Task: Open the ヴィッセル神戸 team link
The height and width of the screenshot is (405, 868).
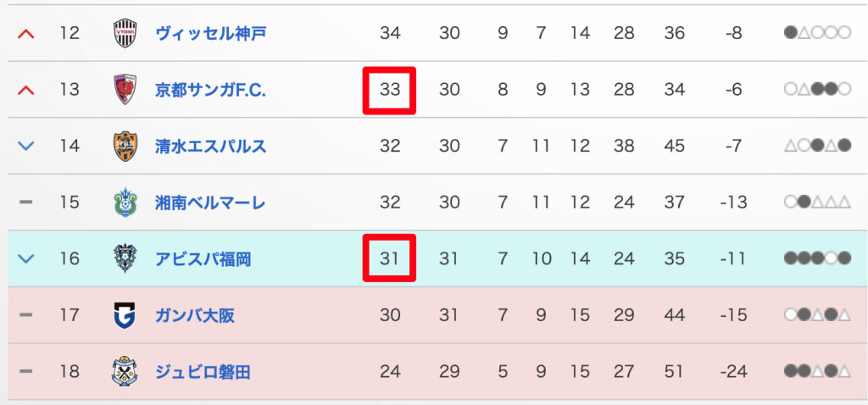Action: [x=210, y=33]
